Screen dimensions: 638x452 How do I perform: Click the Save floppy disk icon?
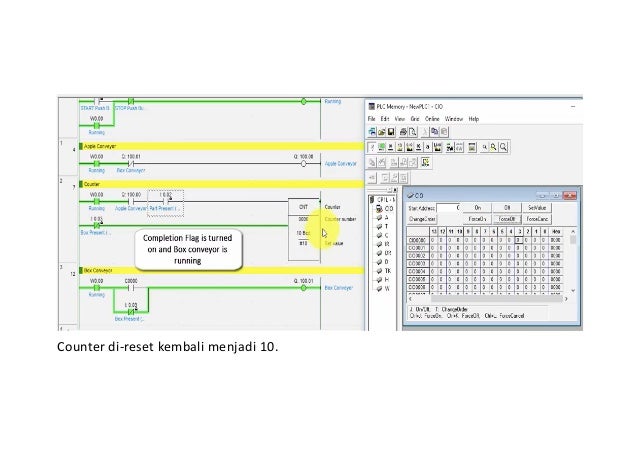[391, 131]
